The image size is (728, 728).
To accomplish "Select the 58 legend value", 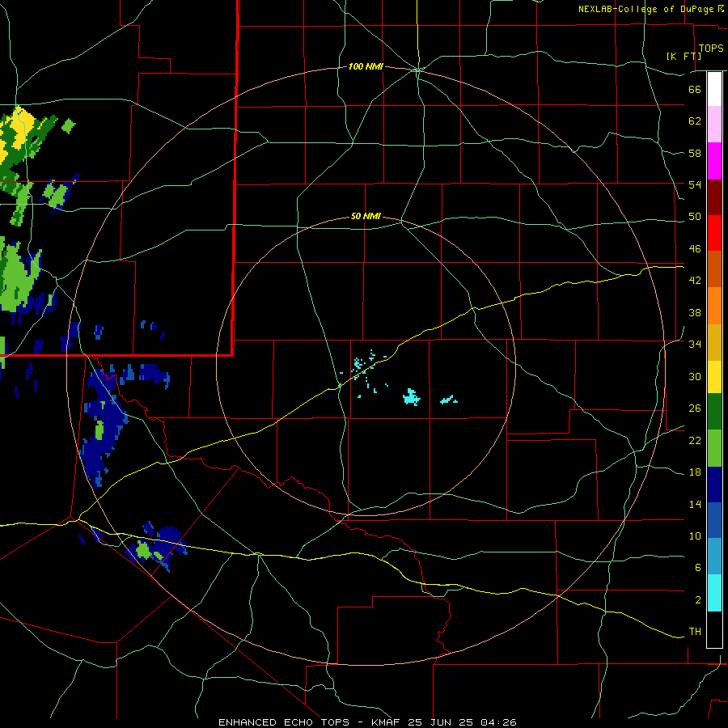I will (695, 153).
